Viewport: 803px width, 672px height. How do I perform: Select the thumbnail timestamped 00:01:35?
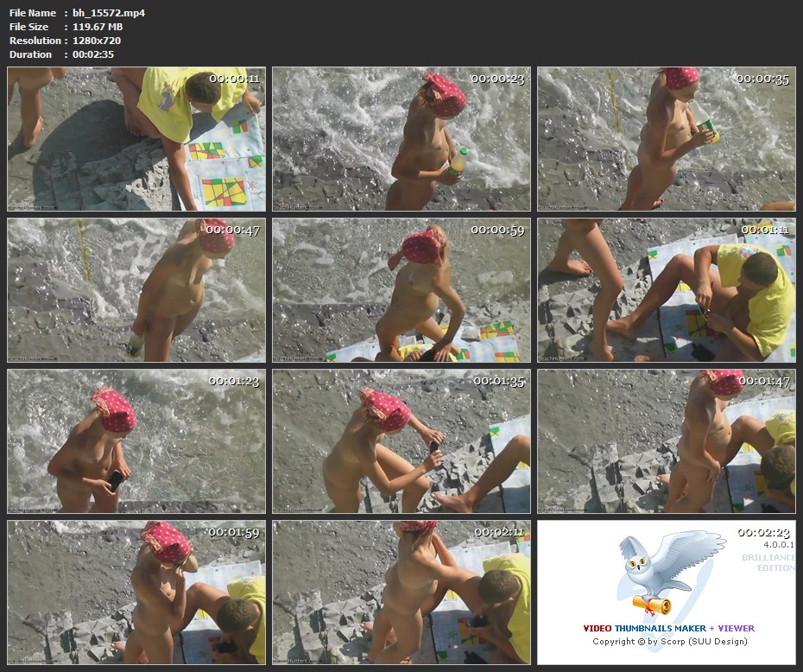point(401,441)
